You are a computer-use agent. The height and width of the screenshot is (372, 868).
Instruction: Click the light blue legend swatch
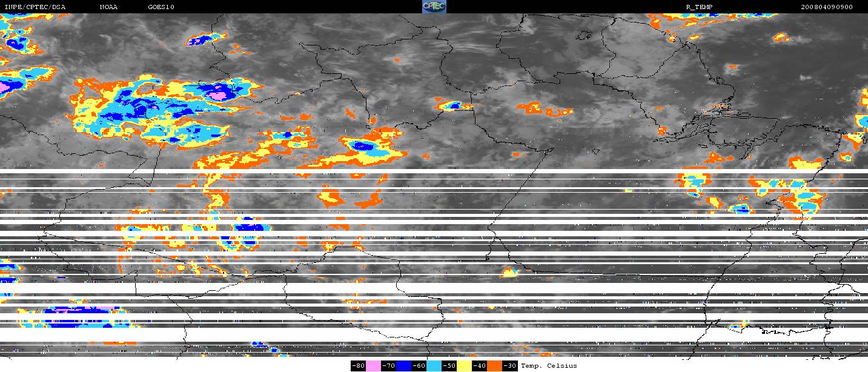434,366
